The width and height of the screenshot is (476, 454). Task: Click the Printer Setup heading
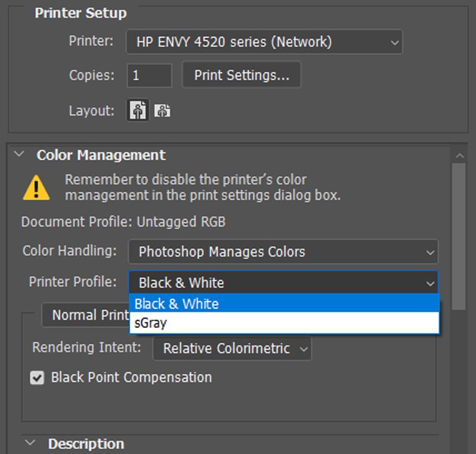[80, 13]
